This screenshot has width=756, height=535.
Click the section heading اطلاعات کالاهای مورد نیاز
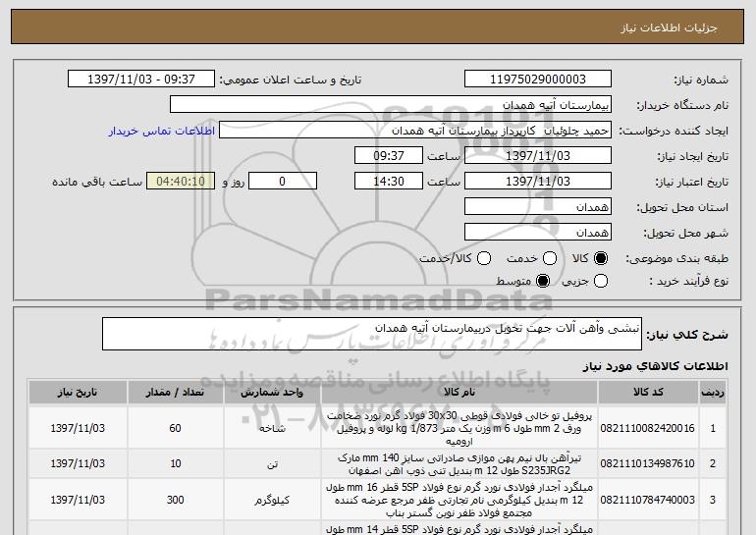click(x=656, y=366)
